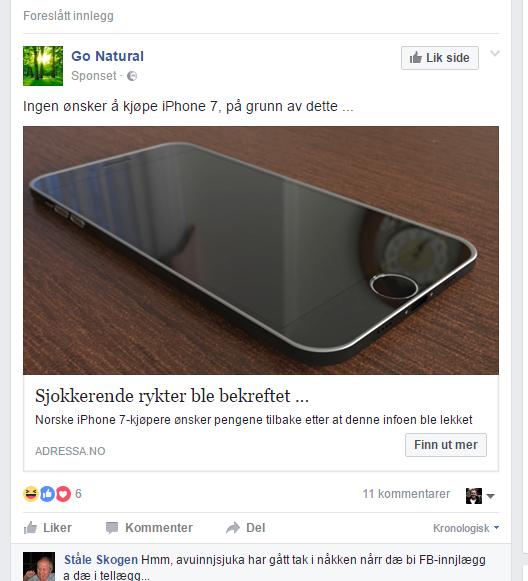This screenshot has width=528, height=581.
Task: Click the blue thumbs-up reaction icon
Action: click(x=47, y=494)
